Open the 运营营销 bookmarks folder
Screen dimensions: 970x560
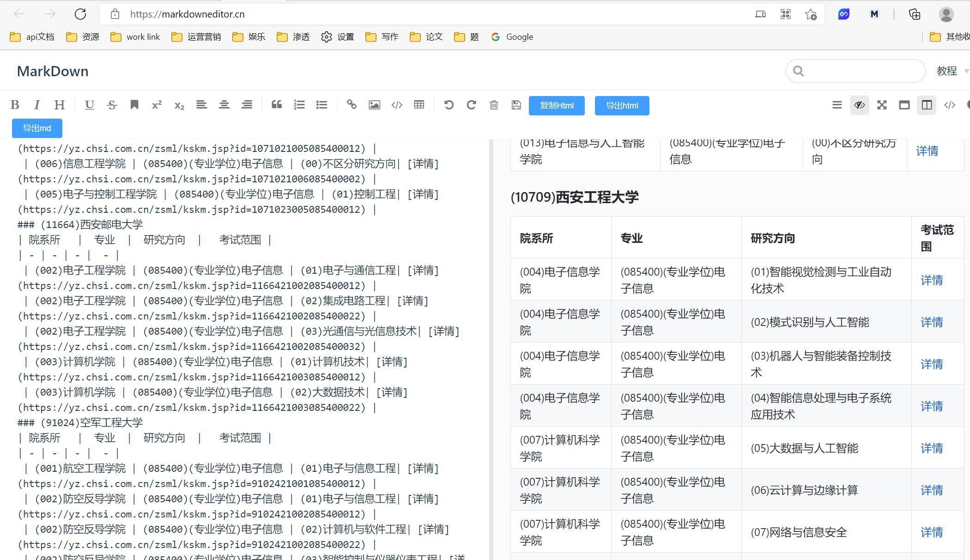[x=196, y=37]
